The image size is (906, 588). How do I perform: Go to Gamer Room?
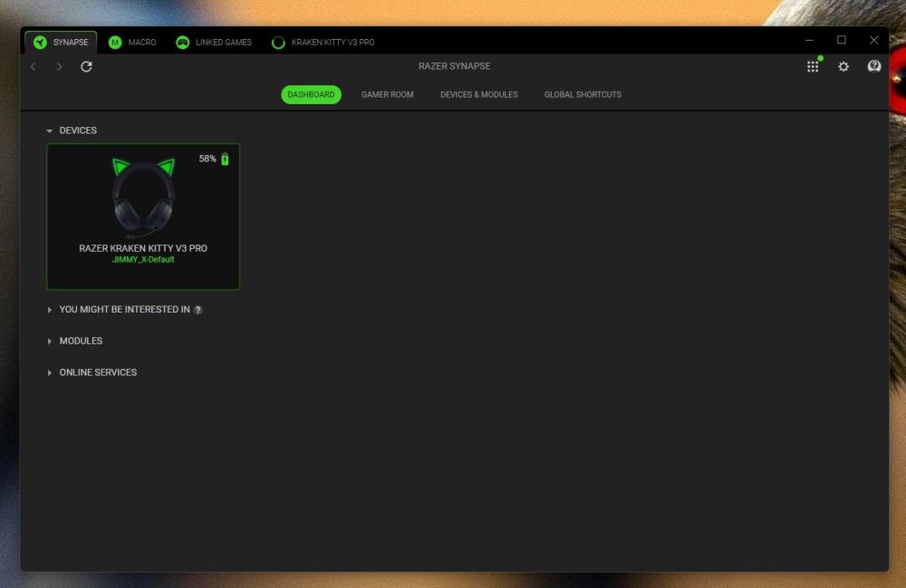tap(387, 95)
